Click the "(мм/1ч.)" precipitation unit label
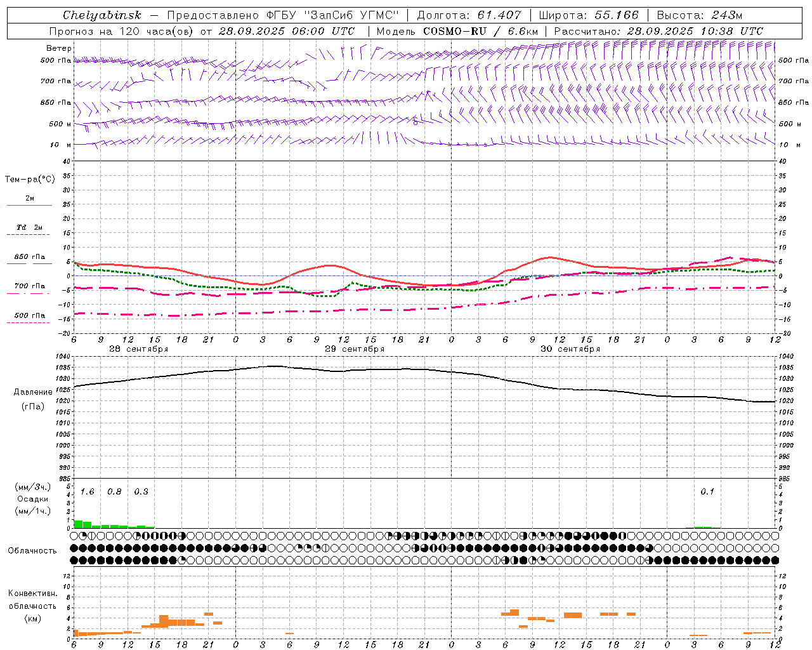This screenshot has height=650, width=812. [33, 511]
